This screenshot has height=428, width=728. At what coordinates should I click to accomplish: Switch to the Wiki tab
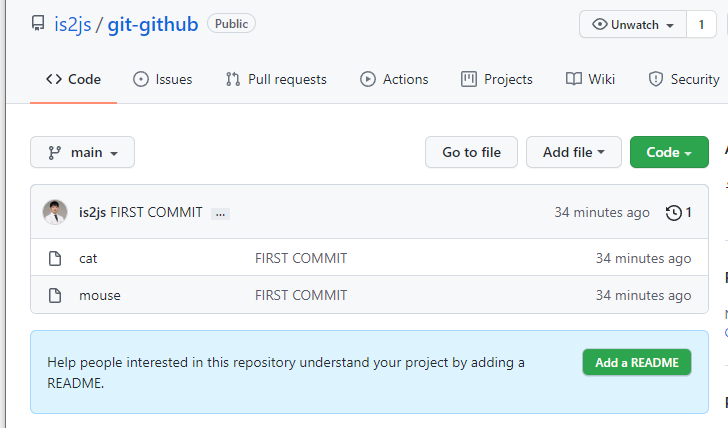click(590, 79)
